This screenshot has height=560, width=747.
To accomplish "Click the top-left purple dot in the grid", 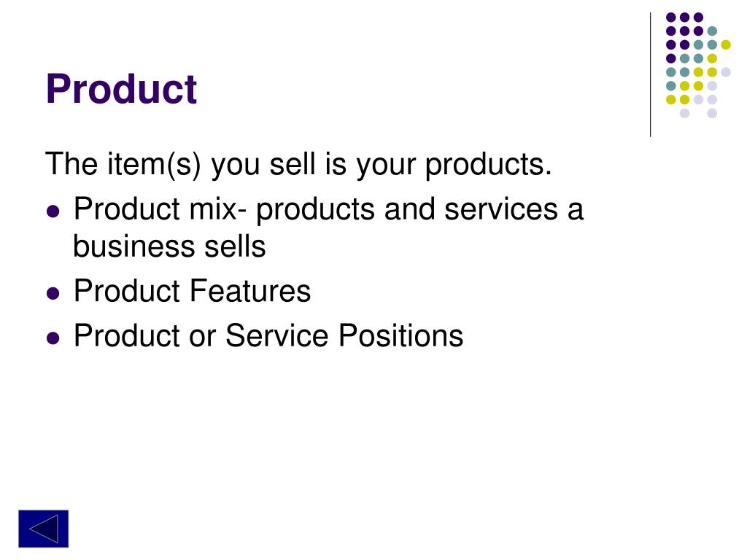I will pos(671,17).
